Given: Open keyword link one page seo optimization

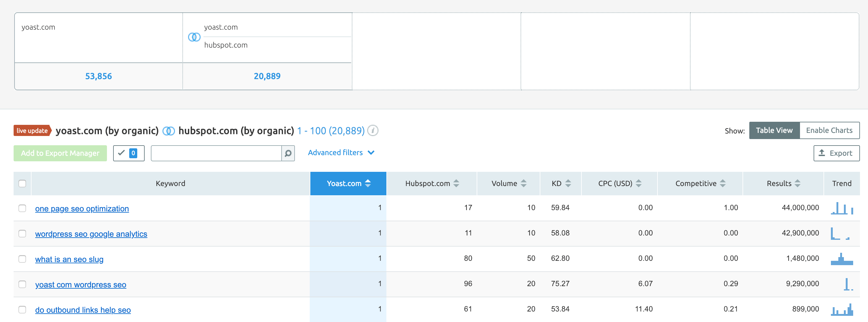Looking at the screenshot, I should click(82, 209).
